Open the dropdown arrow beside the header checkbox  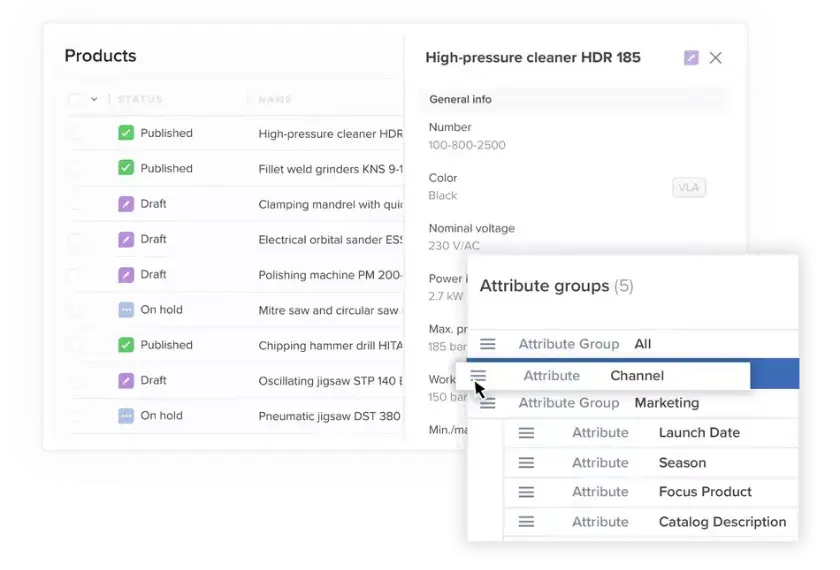(x=95, y=100)
